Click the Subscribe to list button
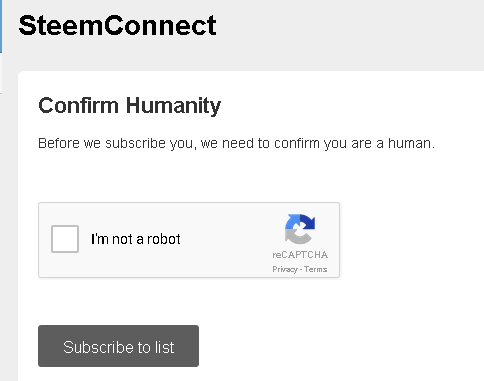The height and width of the screenshot is (381, 484). 118,346
